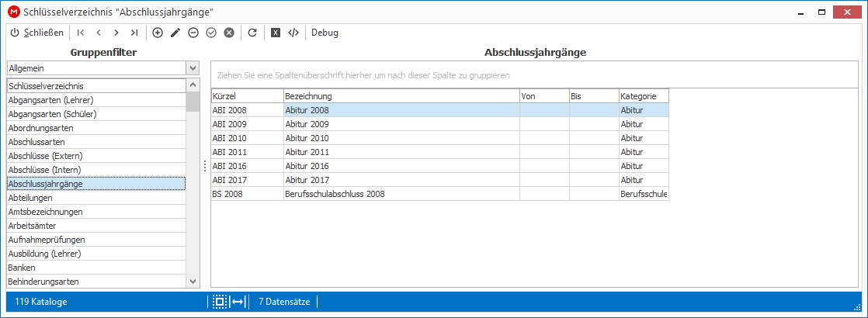Jump to the last record
868x318 pixels.
pyautogui.click(x=134, y=33)
